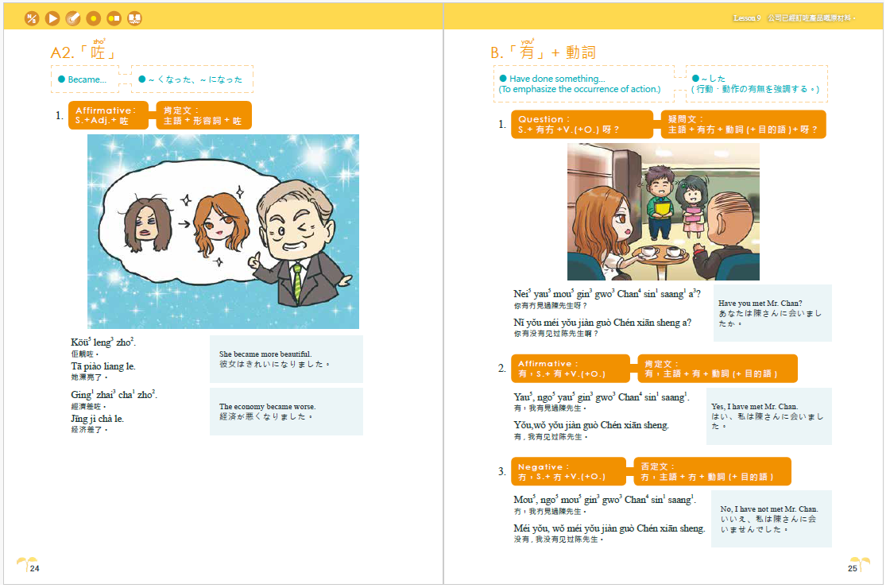Click the 'Became...' definition box
This screenshot has height=588, width=886.
click(84, 79)
